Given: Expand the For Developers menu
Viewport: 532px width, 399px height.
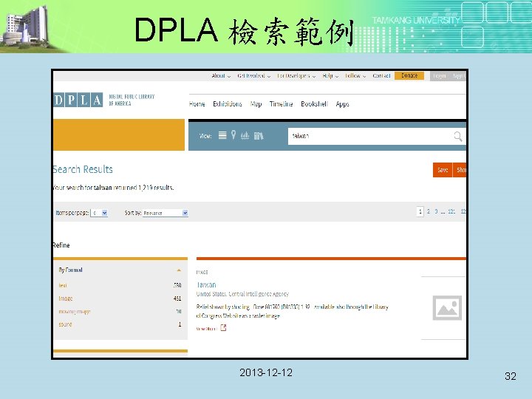Looking at the screenshot, I should point(296,75).
